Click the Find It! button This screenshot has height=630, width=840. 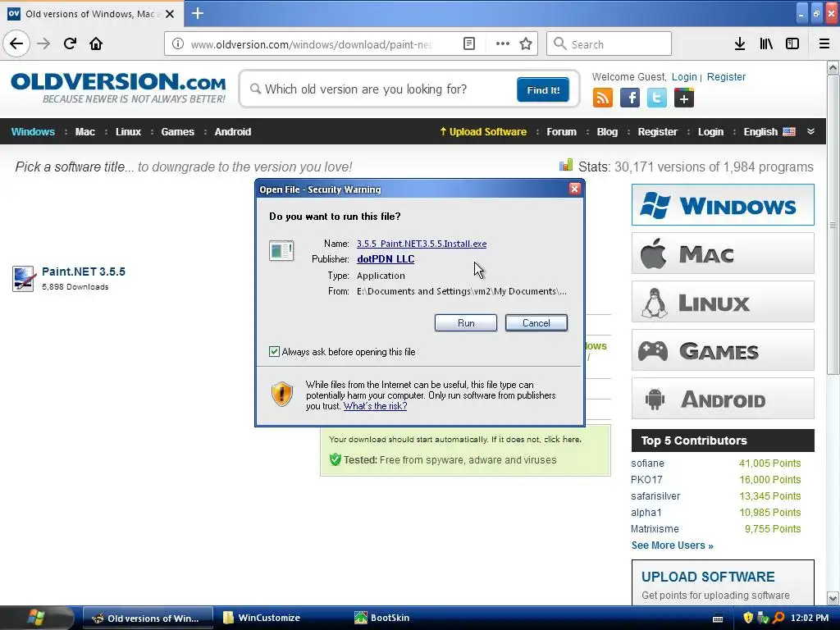(x=543, y=90)
